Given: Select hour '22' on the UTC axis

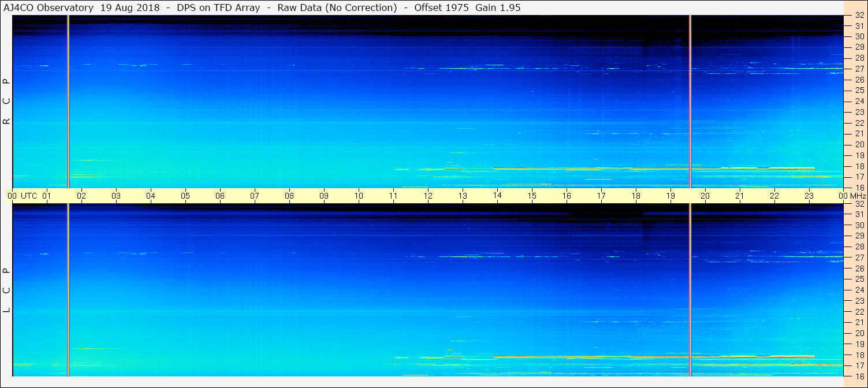Looking at the screenshot, I should click(774, 196).
